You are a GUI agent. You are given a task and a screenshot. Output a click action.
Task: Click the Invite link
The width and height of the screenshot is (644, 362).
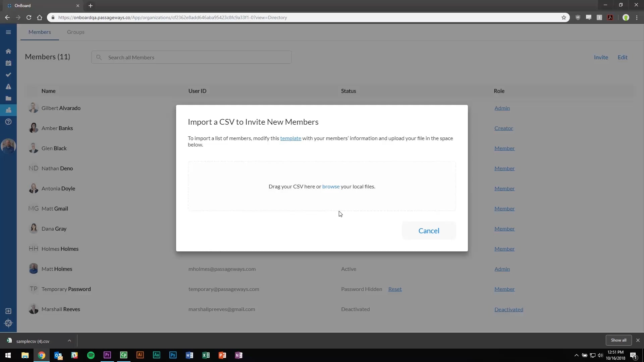coord(601,57)
